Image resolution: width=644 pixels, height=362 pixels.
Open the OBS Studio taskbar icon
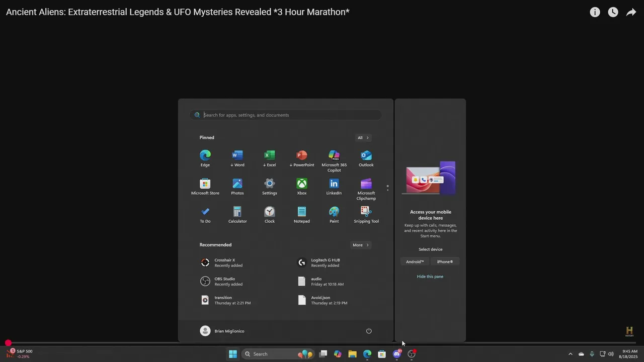tap(412, 354)
